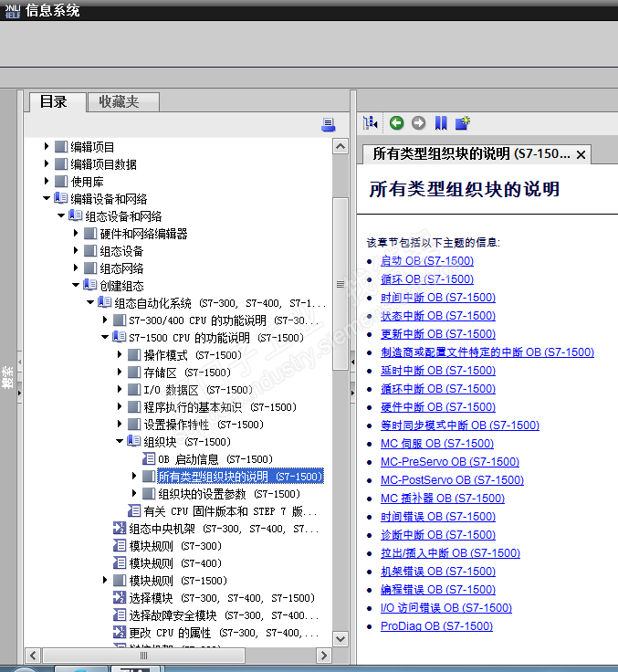Select the 程序执行的基本知识 (S7-1500) tree item
Image resolution: width=618 pixels, height=672 pixels.
coord(220,407)
